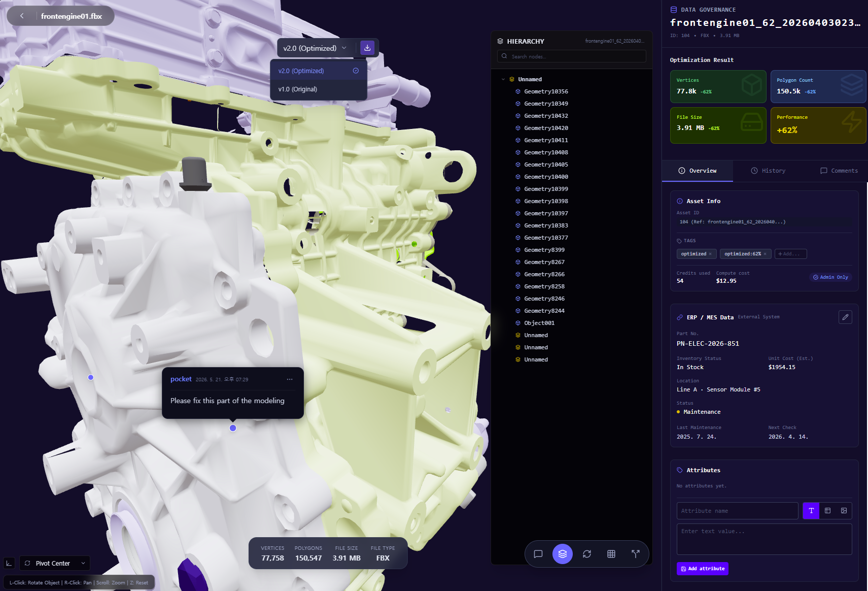868x591 pixels.
Task: Remove the optimized tag
Action: click(710, 254)
